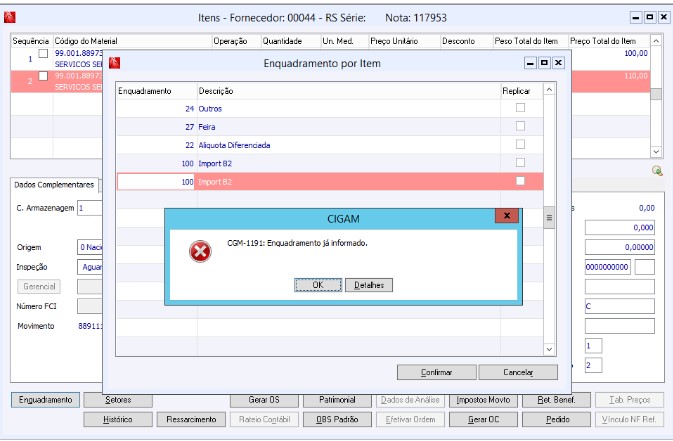Click the Gerencial button
The image size is (673, 441).
point(39,286)
